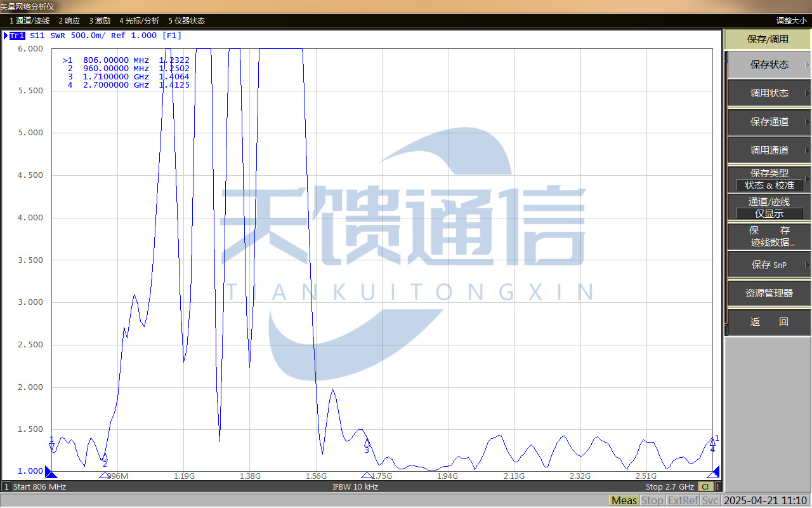The height and width of the screenshot is (508, 812).
Task: Open the 通道/迹线 menu in the menu bar
Action: (x=29, y=21)
